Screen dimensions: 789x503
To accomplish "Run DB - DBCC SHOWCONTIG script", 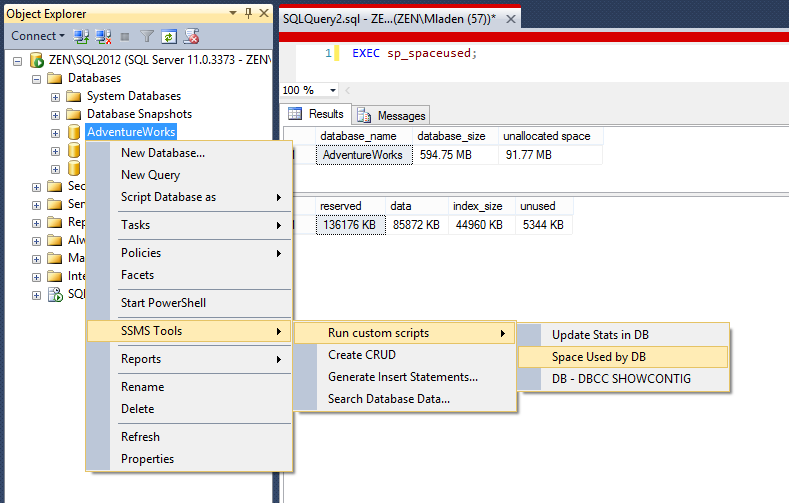I will pos(623,379).
